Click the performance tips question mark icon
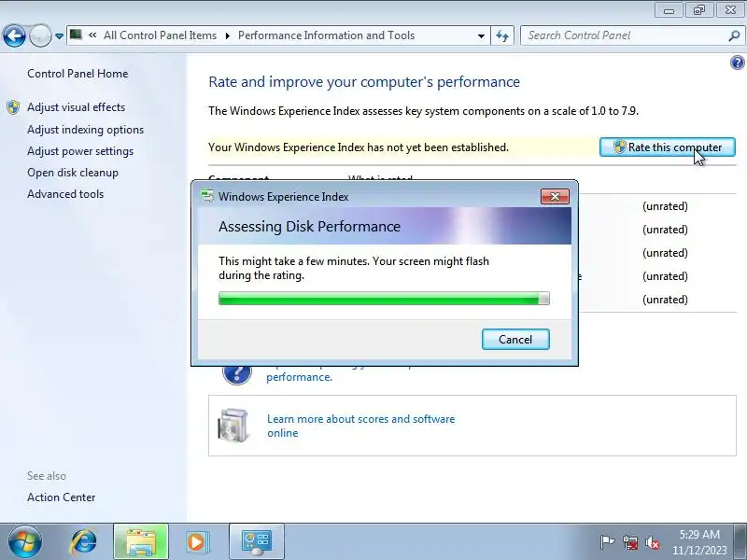The image size is (747, 560). [237, 373]
